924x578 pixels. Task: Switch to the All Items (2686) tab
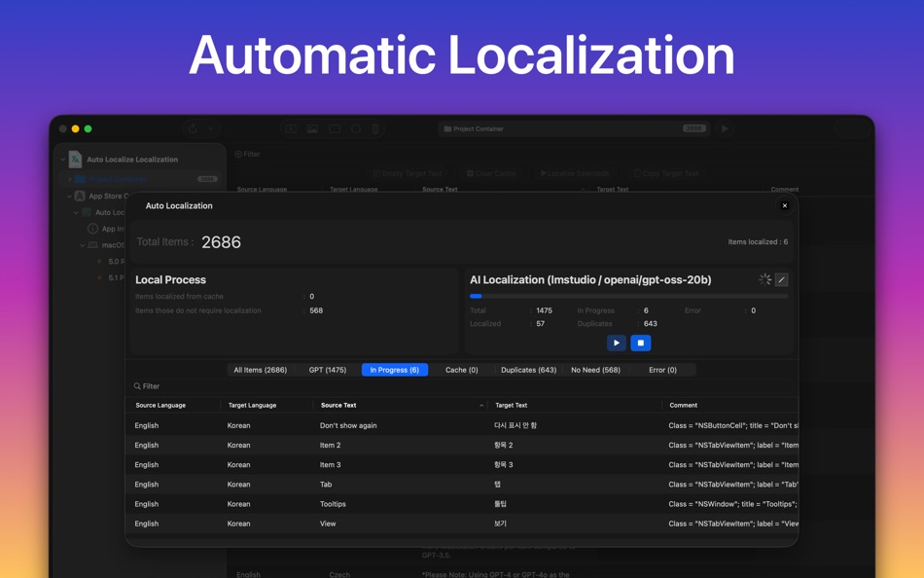pyautogui.click(x=260, y=370)
